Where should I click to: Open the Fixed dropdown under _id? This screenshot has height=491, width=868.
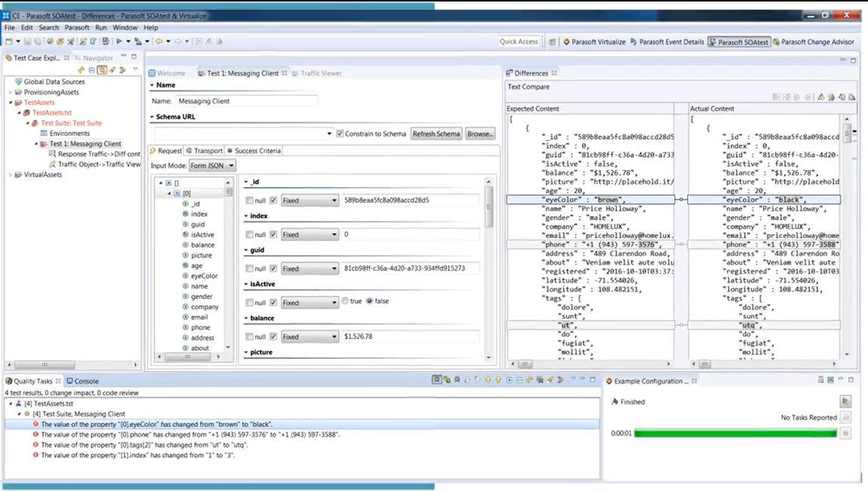[x=309, y=201]
